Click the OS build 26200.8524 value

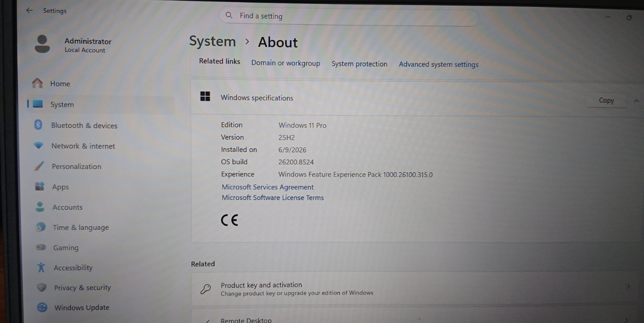pos(296,162)
